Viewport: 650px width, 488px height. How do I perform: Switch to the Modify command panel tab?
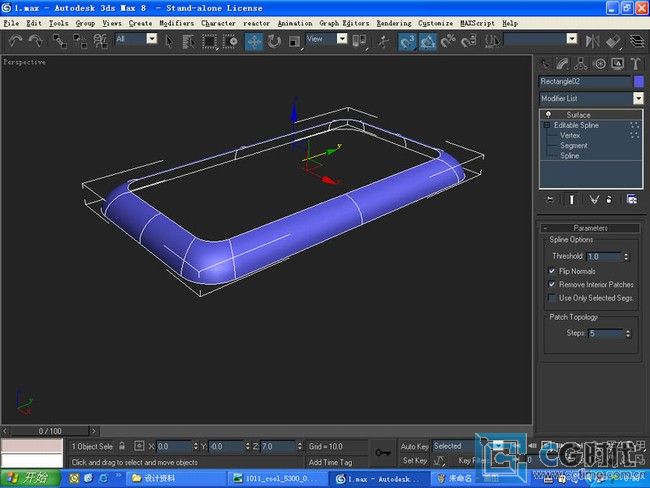pyautogui.click(x=563, y=64)
